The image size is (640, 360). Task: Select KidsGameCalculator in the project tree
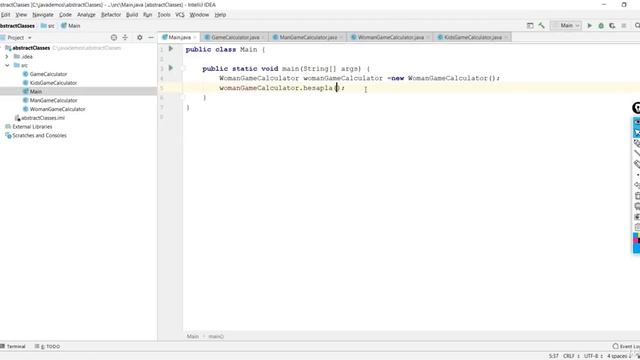pyautogui.click(x=53, y=83)
